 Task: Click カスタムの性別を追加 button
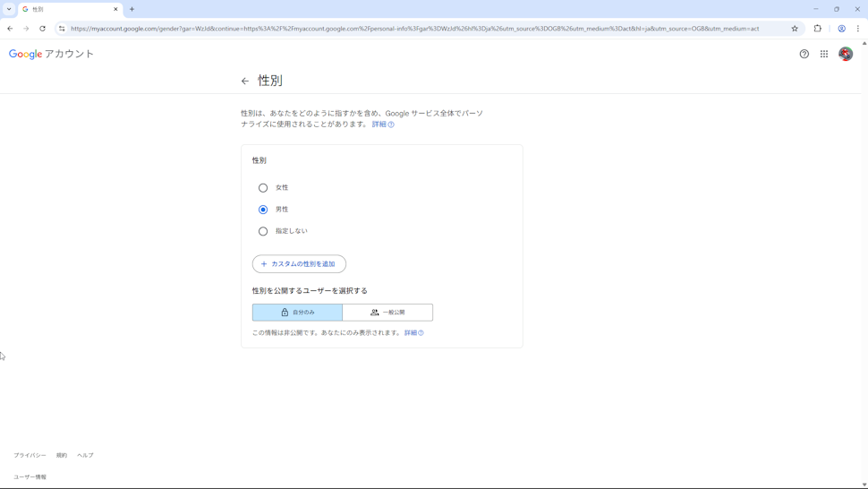[299, 264]
